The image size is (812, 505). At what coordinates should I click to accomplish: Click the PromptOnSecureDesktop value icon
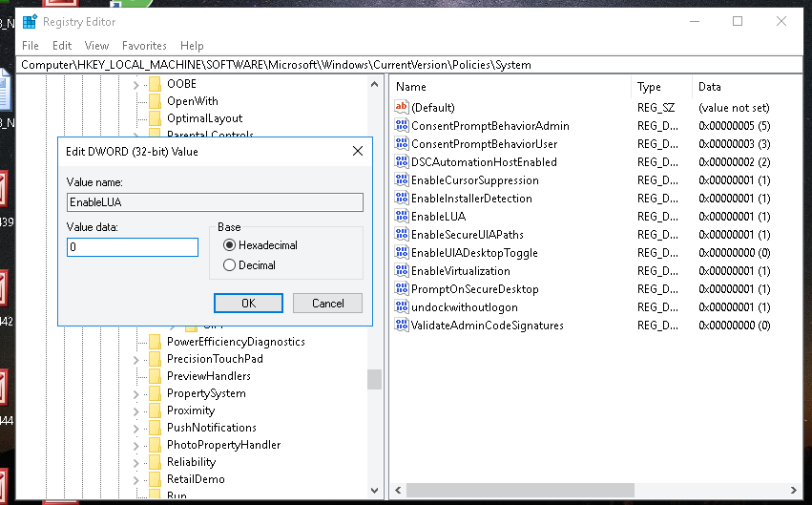(401, 289)
